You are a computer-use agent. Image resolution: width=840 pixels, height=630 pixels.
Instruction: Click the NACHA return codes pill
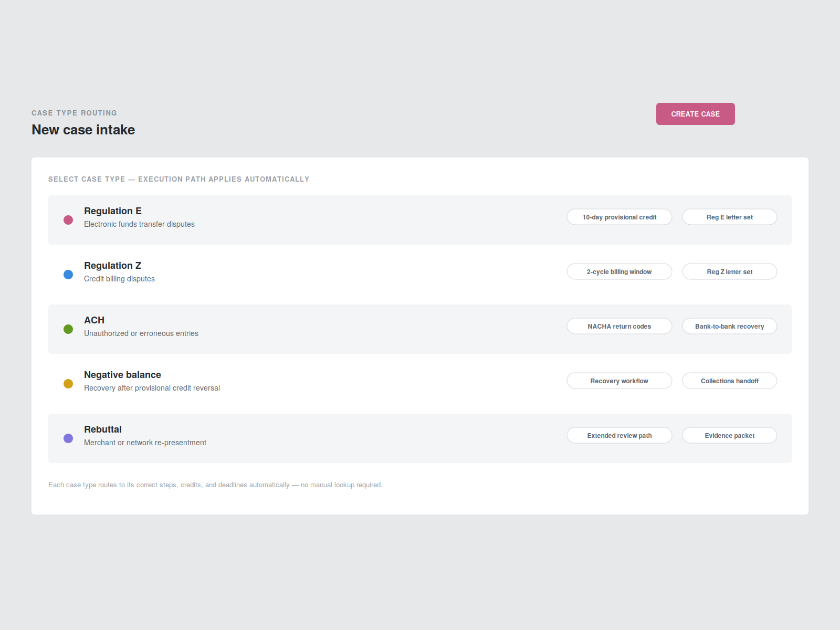coord(619,326)
